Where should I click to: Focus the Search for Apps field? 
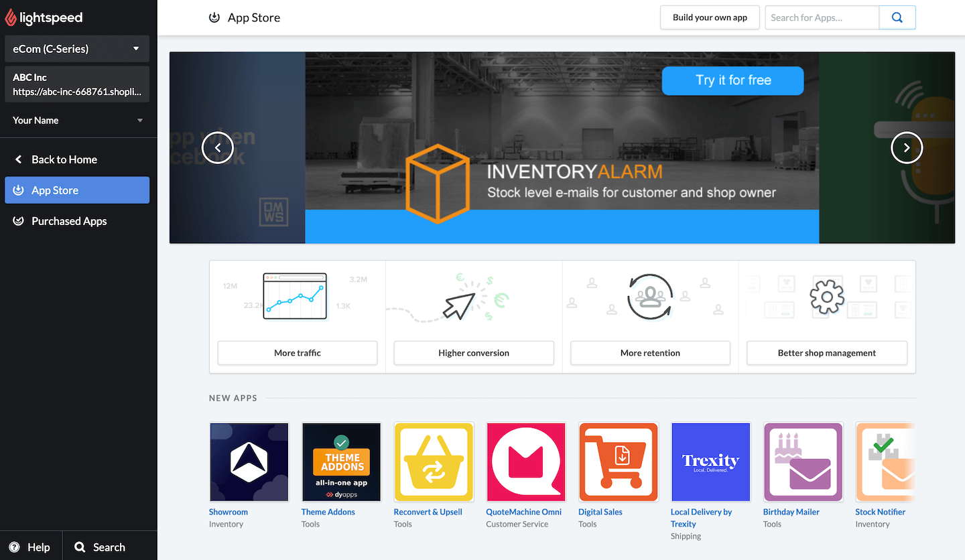point(822,17)
